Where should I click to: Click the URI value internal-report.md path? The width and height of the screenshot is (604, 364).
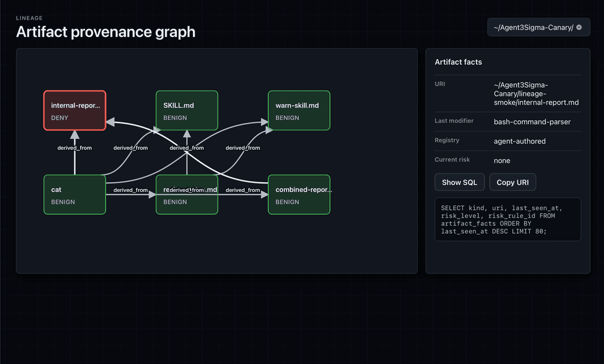(x=536, y=93)
